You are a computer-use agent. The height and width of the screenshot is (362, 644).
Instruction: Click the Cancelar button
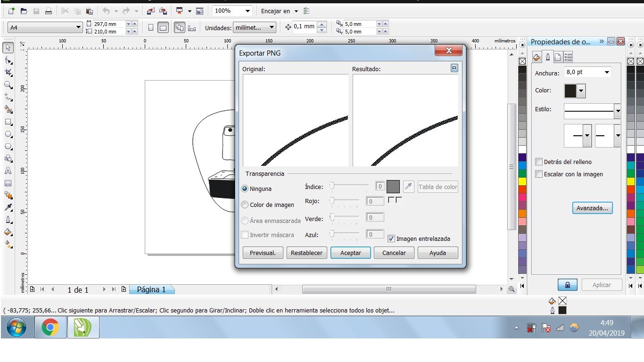tap(394, 253)
